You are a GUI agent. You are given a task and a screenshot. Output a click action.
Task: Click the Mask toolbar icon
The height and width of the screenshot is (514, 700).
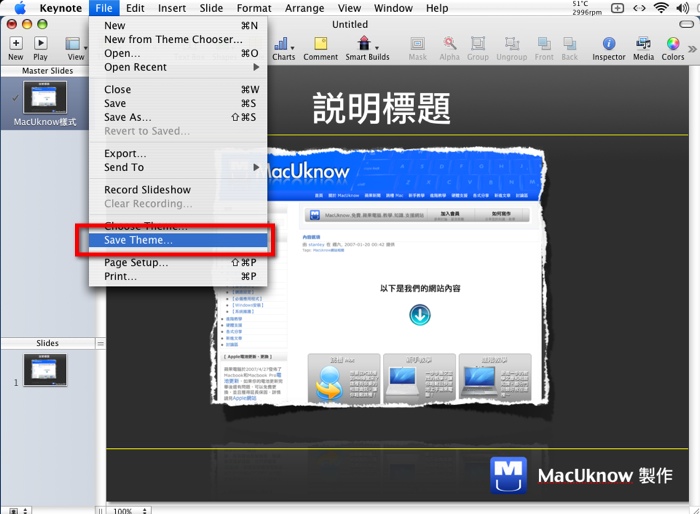coord(417,44)
